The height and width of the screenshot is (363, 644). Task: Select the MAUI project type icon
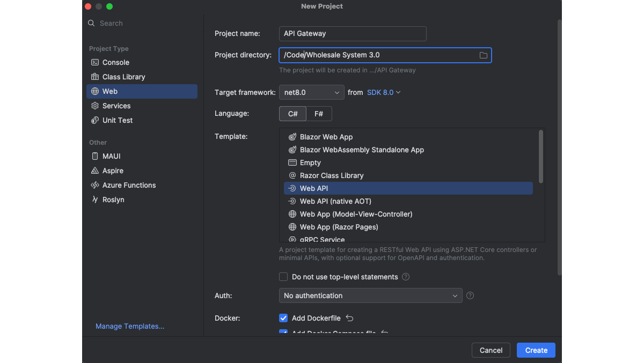(x=95, y=156)
